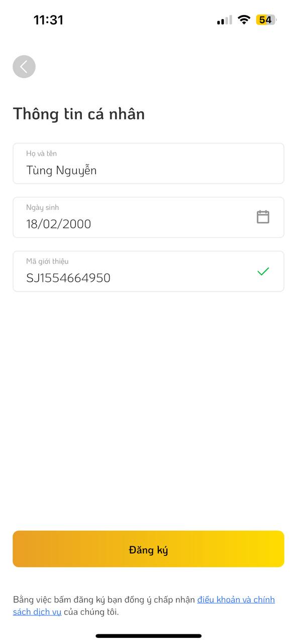Focus the Họ và tên input field
This screenshot has width=297, height=644.
point(148,164)
